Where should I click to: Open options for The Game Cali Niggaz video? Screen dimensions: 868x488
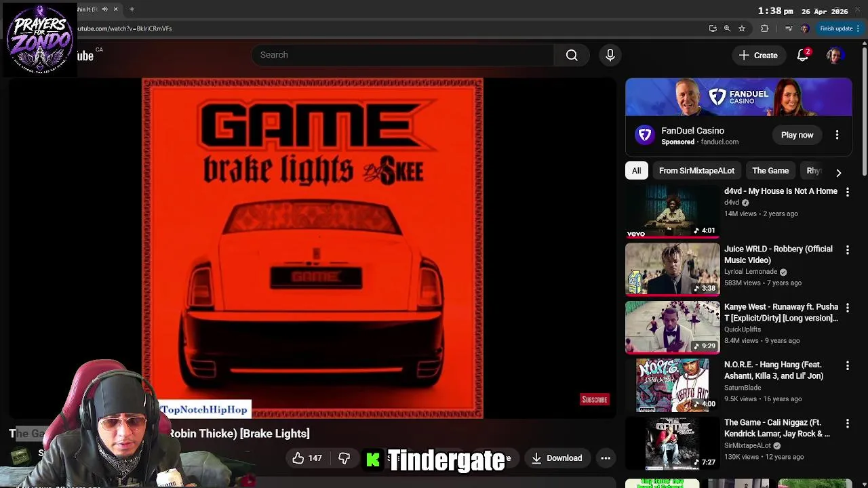[x=847, y=424]
